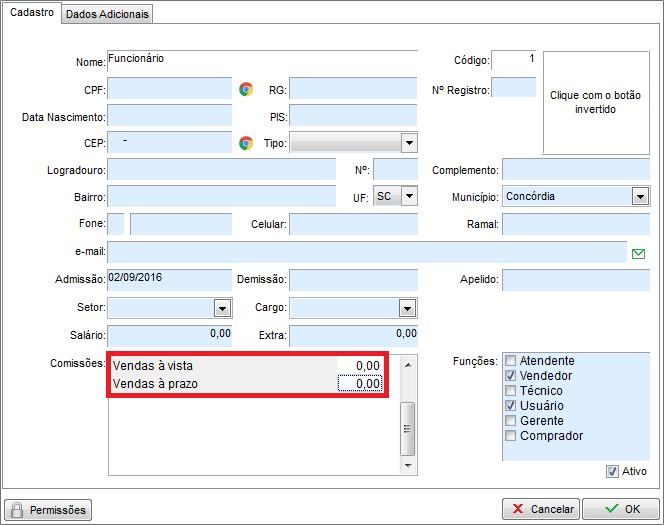Click the photo box labeled Clique com o botão invertido
The image size is (664, 525).
click(x=594, y=102)
